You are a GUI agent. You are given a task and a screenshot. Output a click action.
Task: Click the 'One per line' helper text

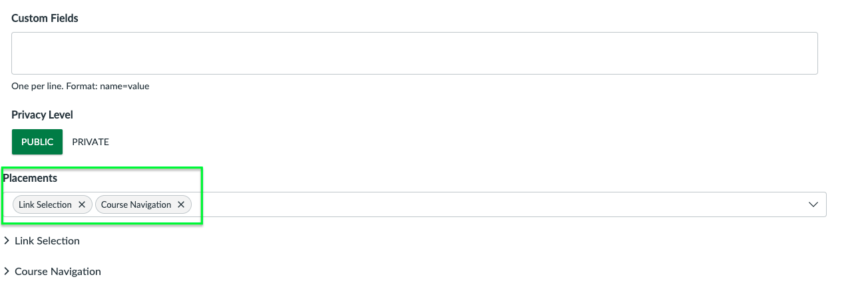click(x=37, y=87)
